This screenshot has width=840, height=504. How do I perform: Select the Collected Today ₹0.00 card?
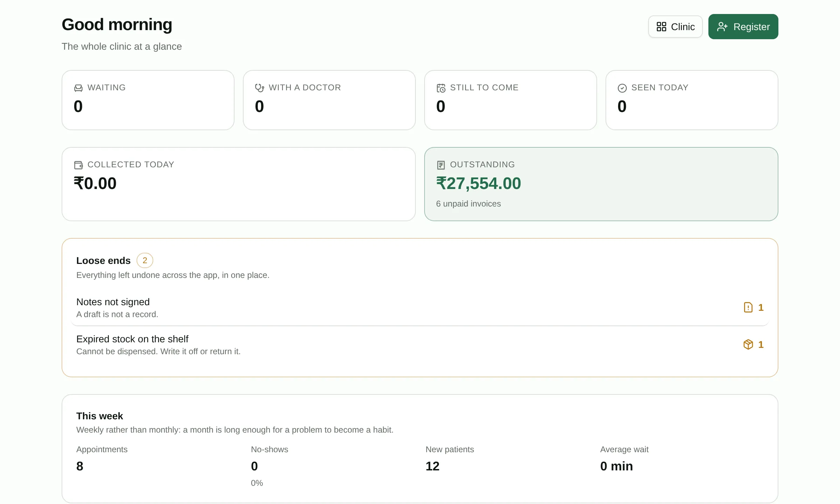(239, 184)
